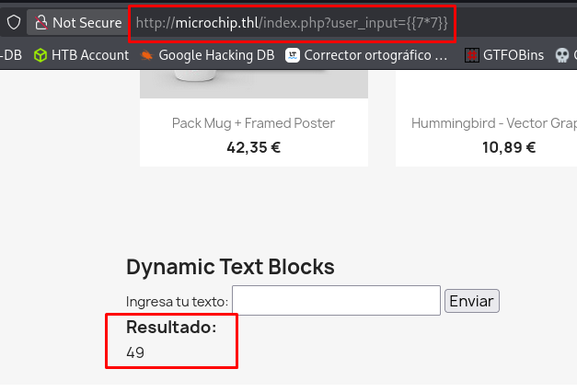Open the Corrector ortográfico bookmark
This screenshot has height=392, width=577.
click(375, 55)
